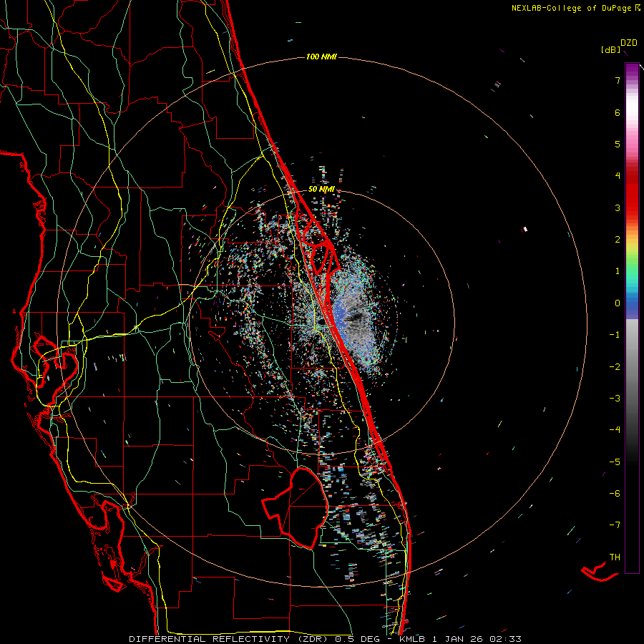Click the red section of the color bar

click(632, 193)
